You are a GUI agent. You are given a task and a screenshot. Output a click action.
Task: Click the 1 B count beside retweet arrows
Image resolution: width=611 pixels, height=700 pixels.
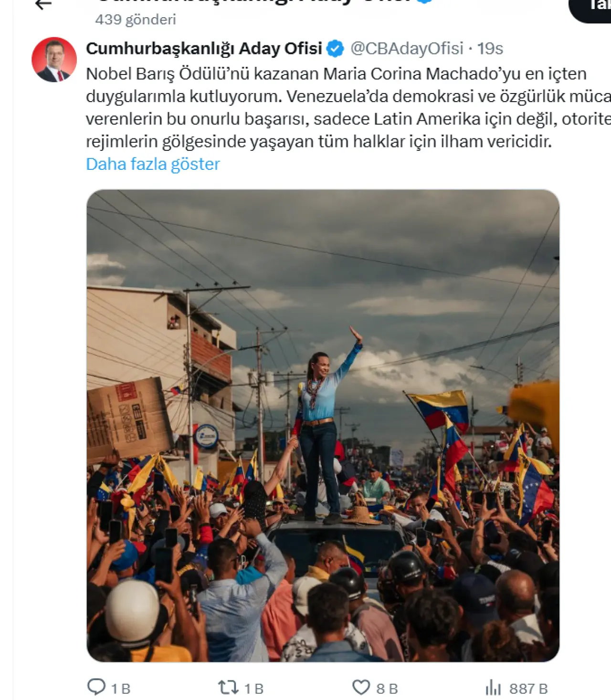[254, 689]
